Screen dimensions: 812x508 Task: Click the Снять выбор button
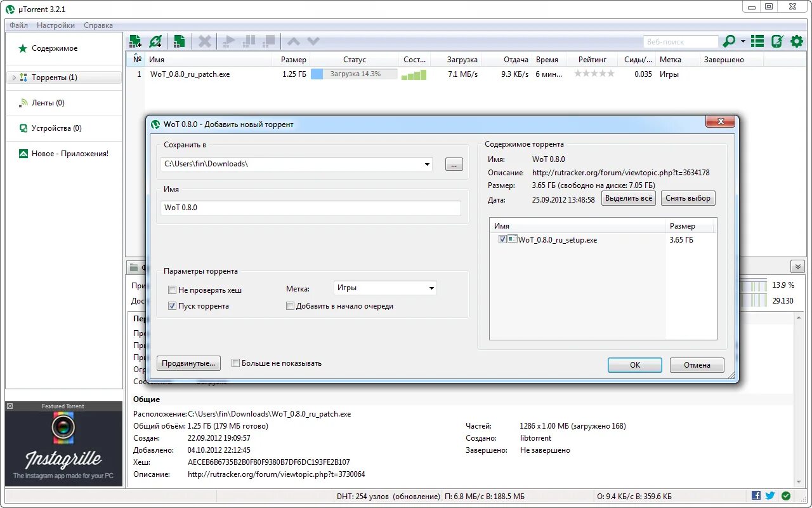[x=688, y=198]
